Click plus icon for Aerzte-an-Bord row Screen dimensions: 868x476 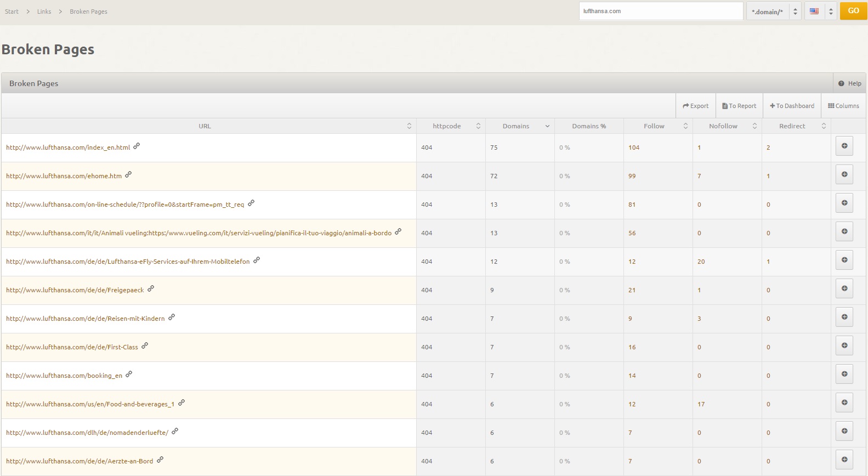click(844, 460)
